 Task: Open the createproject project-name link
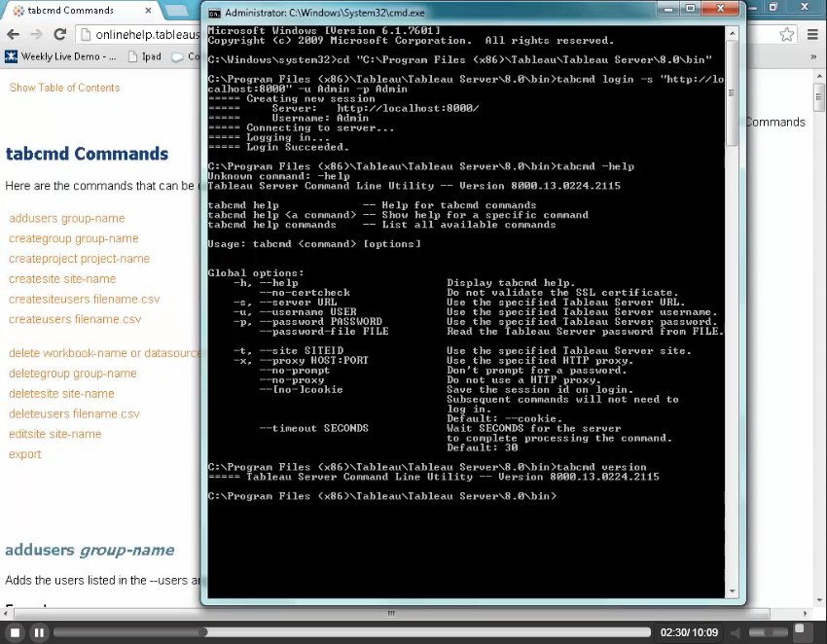(79, 259)
